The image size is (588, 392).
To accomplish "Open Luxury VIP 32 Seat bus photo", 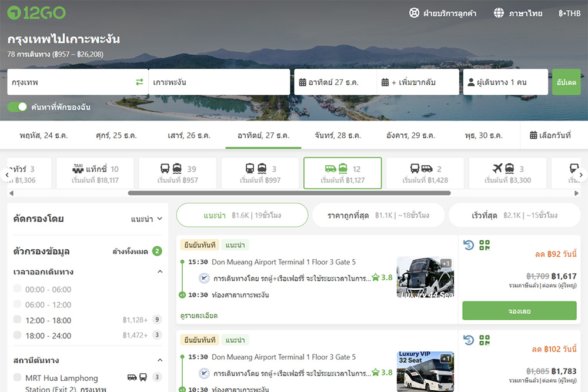I will 425,372.
